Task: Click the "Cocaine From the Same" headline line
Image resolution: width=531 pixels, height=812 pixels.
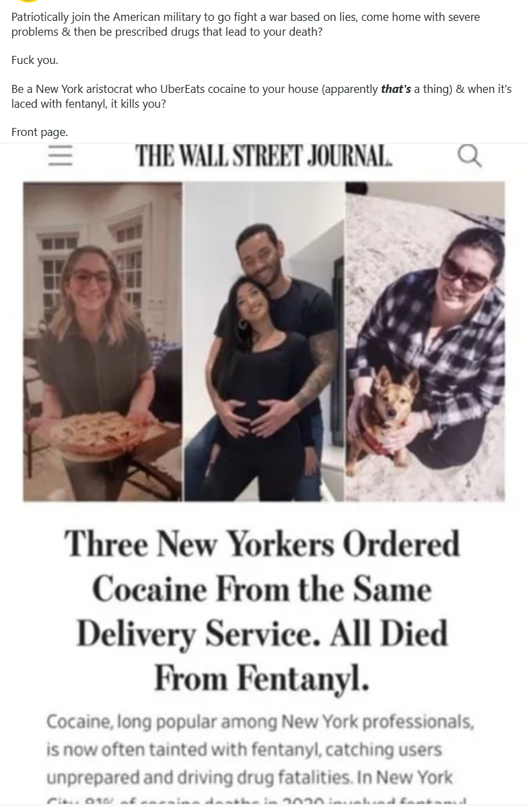Action: click(262, 589)
